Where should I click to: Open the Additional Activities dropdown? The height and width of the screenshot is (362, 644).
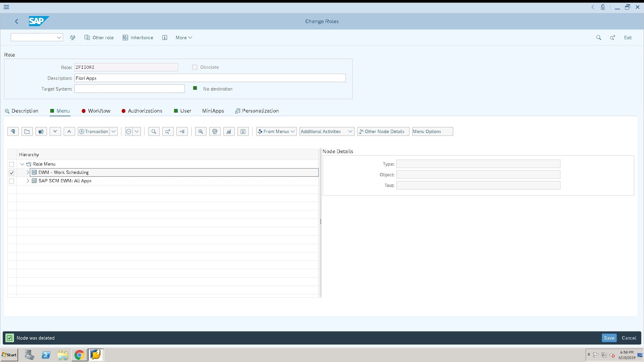tap(327, 132)
